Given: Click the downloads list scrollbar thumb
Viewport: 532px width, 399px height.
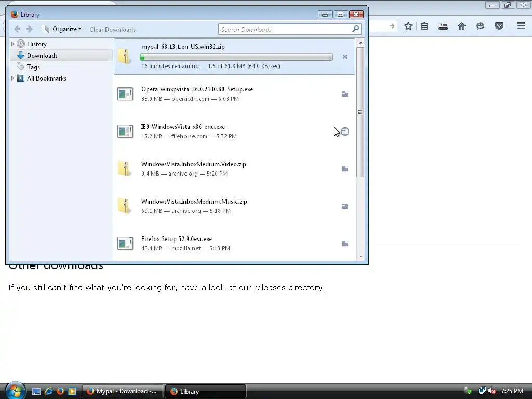Looking at the screenshot, I should pos(360,112).
